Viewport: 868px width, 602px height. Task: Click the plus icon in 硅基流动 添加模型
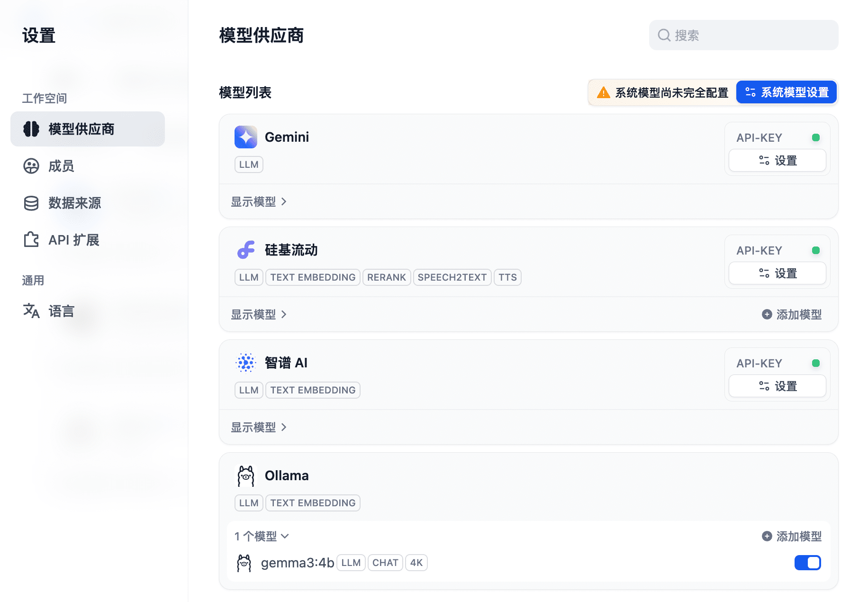click(767, 314)
